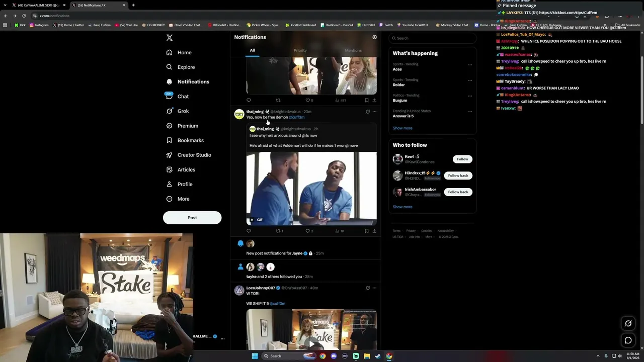Open Grok from the sidebar
Screen dimensions: 644x362
coord(178,111)
